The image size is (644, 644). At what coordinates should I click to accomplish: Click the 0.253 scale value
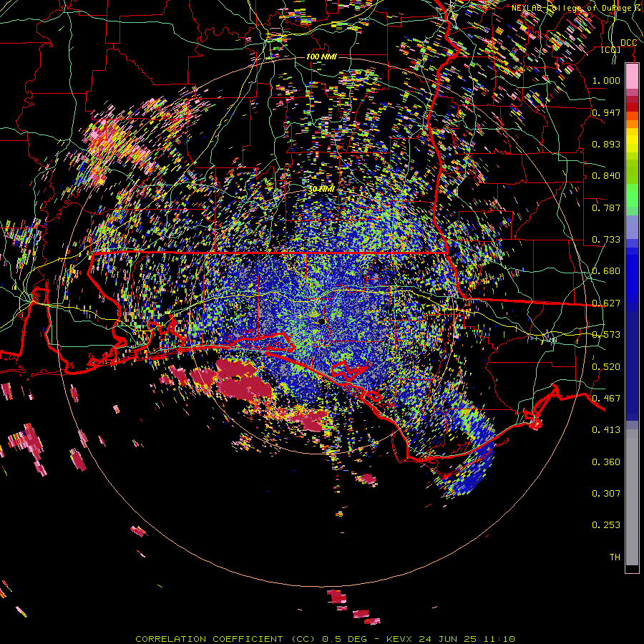[x=606, y=525]
